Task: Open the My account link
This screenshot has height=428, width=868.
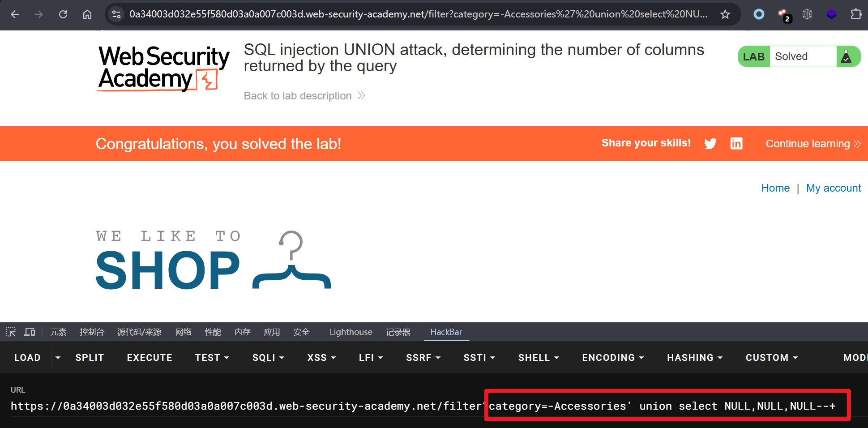Action: 833,188
